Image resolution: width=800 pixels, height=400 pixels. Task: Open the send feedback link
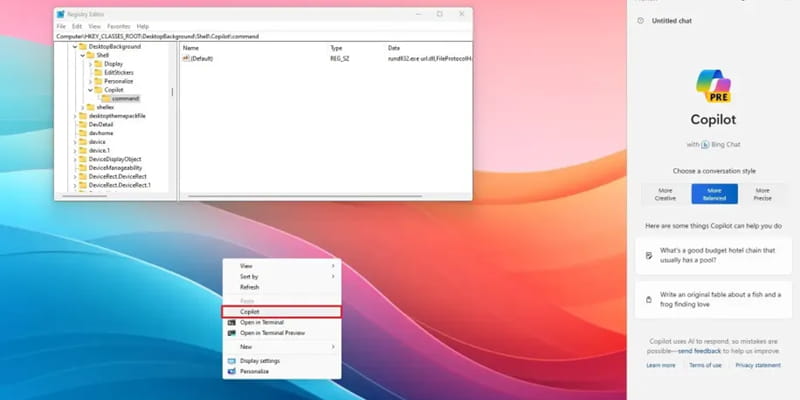tap(699, 351)
